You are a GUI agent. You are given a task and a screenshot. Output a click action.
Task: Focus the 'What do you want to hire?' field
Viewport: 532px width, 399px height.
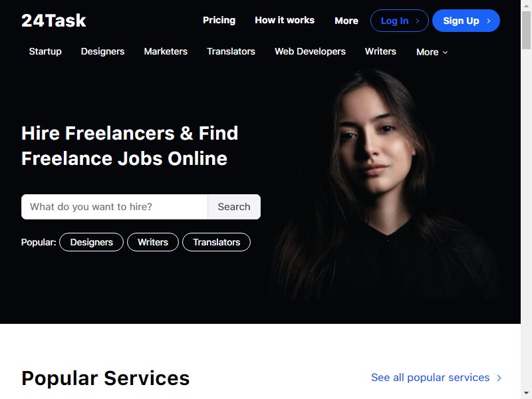(x=114, y=207)
